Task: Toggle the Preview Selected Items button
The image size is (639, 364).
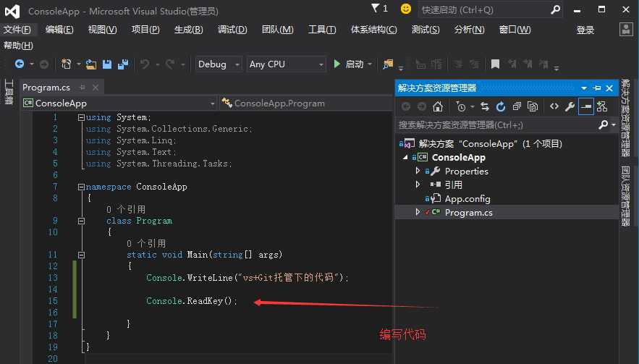Action: point(585,106)
